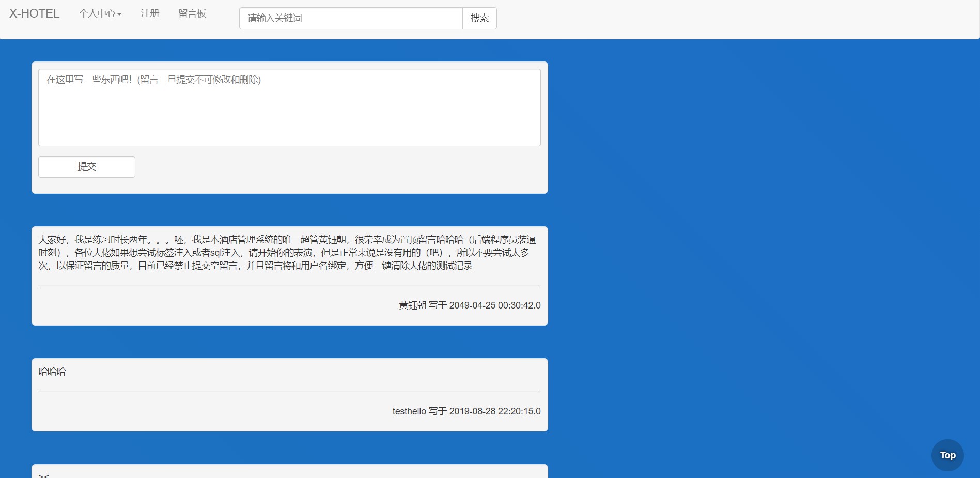
Task: Click the pinned admin message text
Action: click(x=287, y=253)
